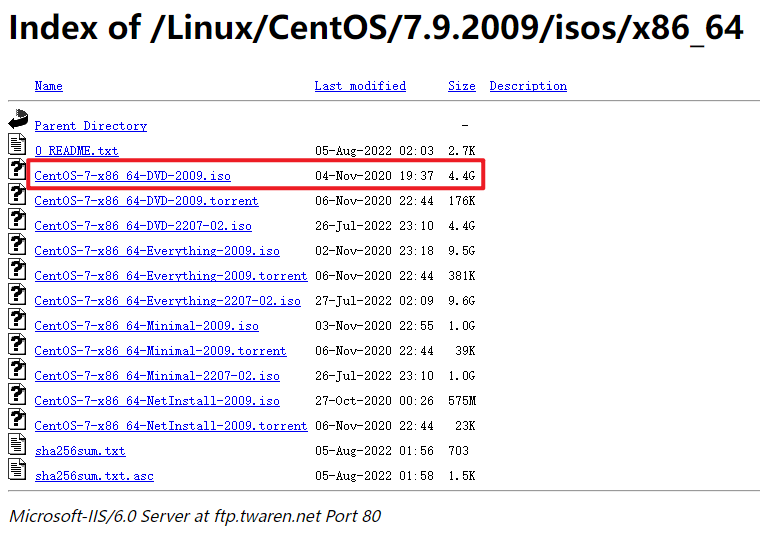
Task: Click the file icon beside Everything-2009.torrent
Action: [x=17, y=269]
